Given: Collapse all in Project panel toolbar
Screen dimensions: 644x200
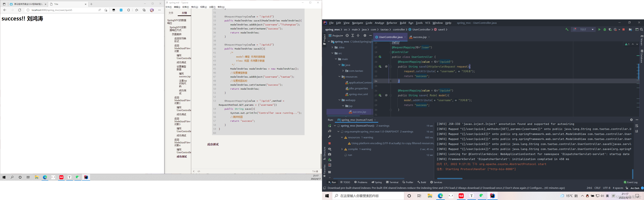Looking at the screenshot, I should click(358, 36).
